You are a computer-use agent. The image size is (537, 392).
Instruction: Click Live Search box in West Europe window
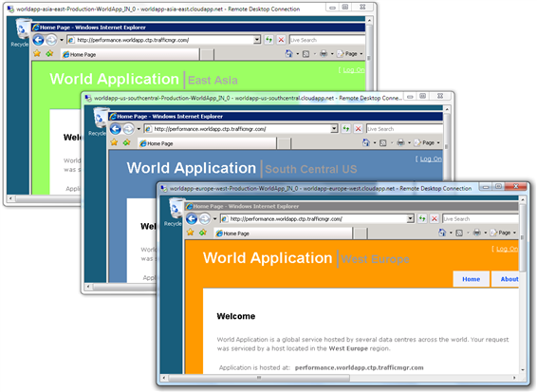(x=480, y=218)
